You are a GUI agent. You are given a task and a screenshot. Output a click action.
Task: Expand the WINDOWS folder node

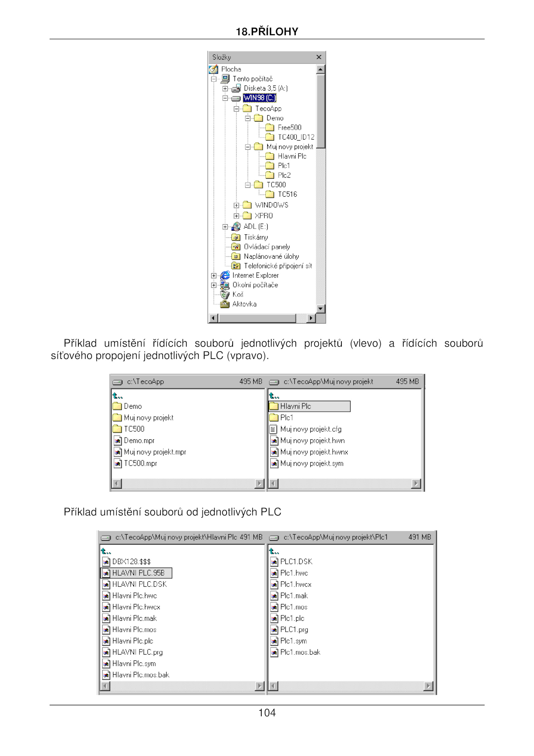[x=236, y=205]
